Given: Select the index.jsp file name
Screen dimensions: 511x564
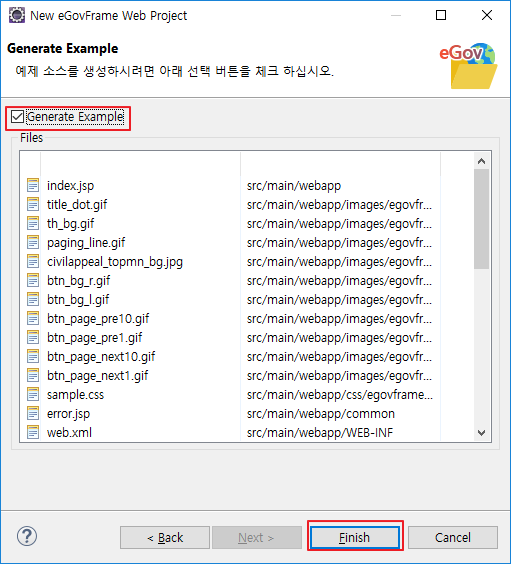Looking at the screenshot, I should click(x=70, y=186).
